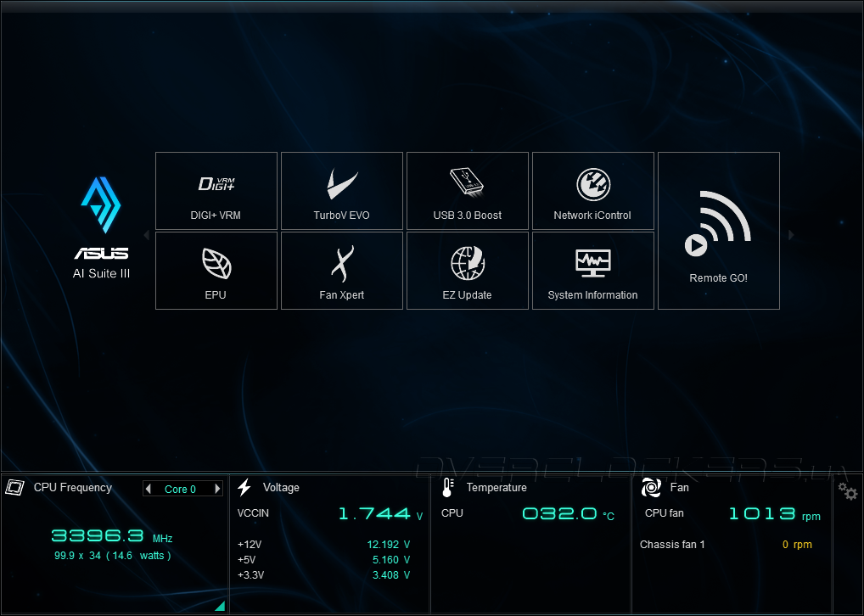Launch Remote GO!

[x=719, y=231]
